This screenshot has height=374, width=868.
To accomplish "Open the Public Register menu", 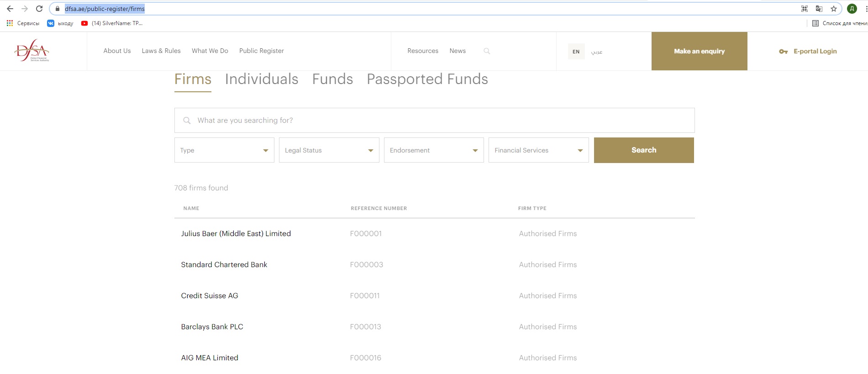I will tap(262, 51).
